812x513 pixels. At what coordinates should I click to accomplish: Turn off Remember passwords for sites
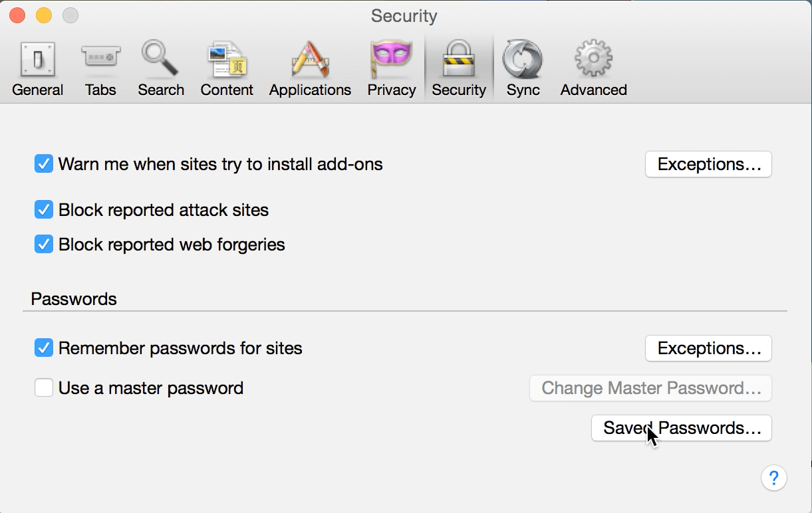click(44, 348)
